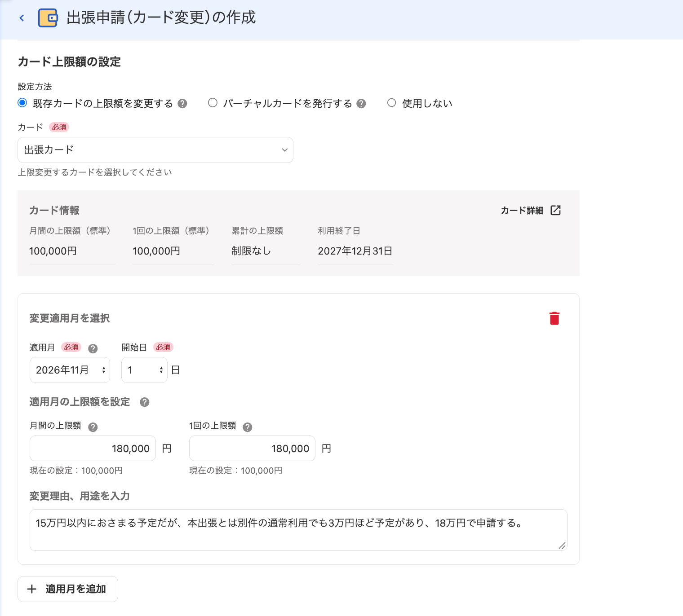
Task: Open the 開始日 day selector
Action: [x=144, y=370]
